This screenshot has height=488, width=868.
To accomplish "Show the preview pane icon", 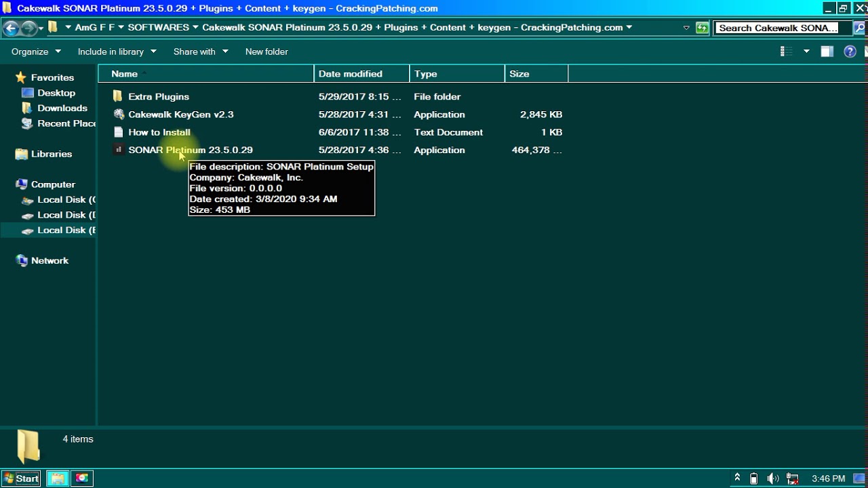I will pos(827,52).
